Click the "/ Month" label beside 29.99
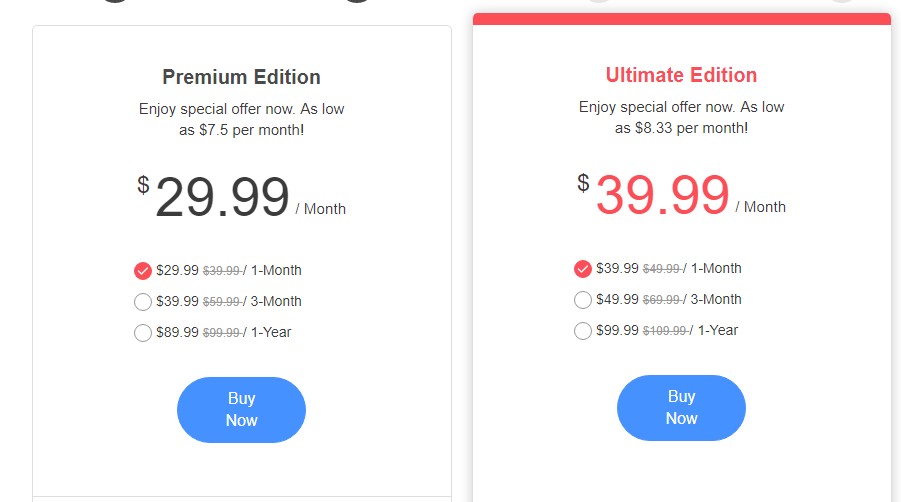 coord(321,209)
